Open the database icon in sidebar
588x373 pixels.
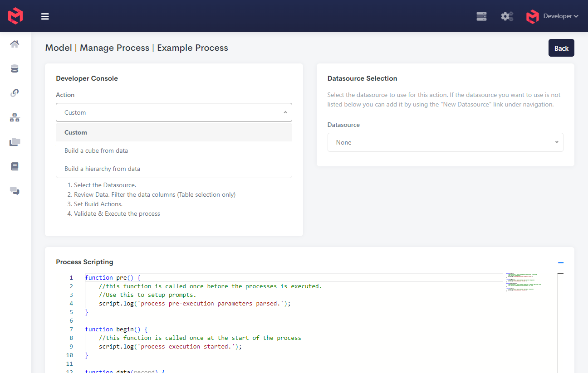(x=15, y=69)
